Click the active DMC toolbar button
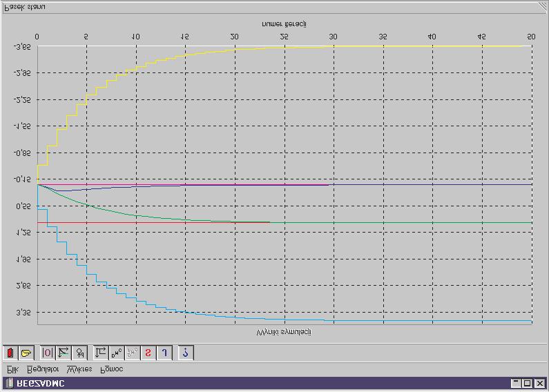This screenshot has height=392, width=549. 117,353
